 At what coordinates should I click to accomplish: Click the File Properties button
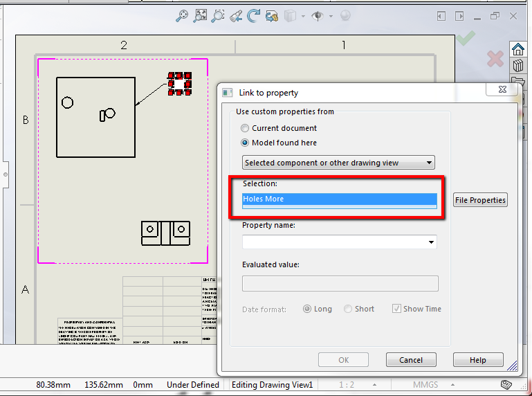(x=480, y=200)
